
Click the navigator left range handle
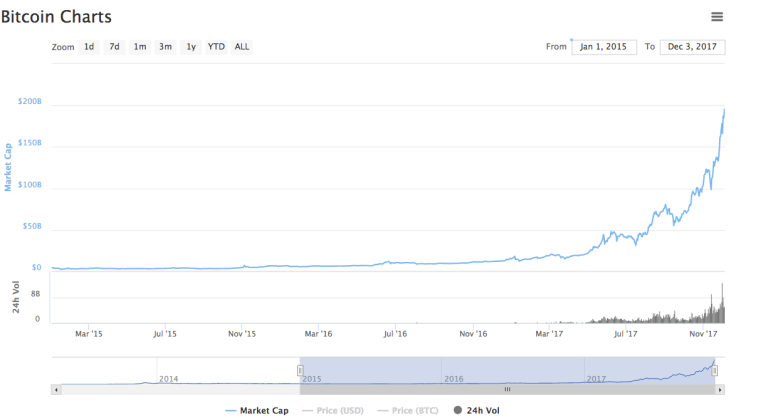[300, 371]
